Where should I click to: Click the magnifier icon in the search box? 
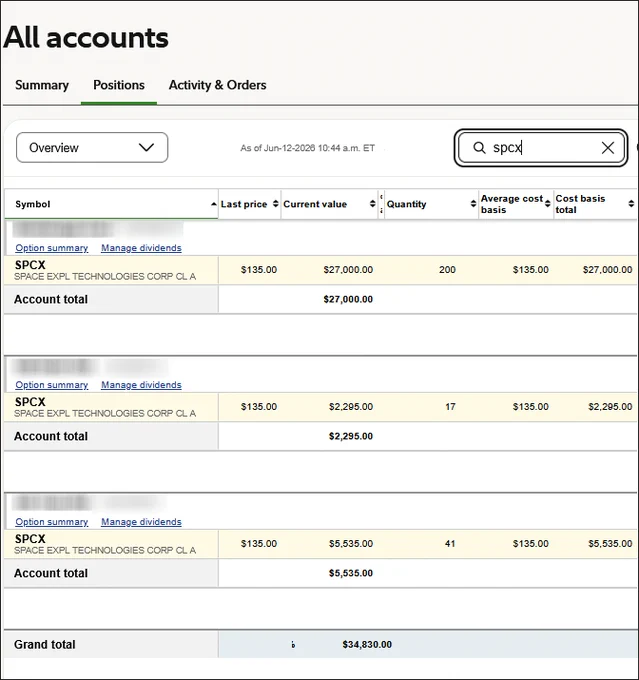[x=479, y=148]
